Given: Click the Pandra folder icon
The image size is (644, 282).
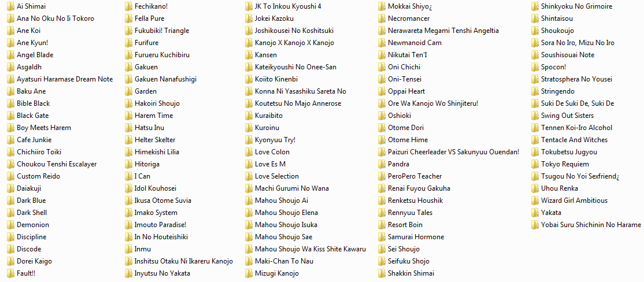Looking at the screenshot, I should [382, 164].
